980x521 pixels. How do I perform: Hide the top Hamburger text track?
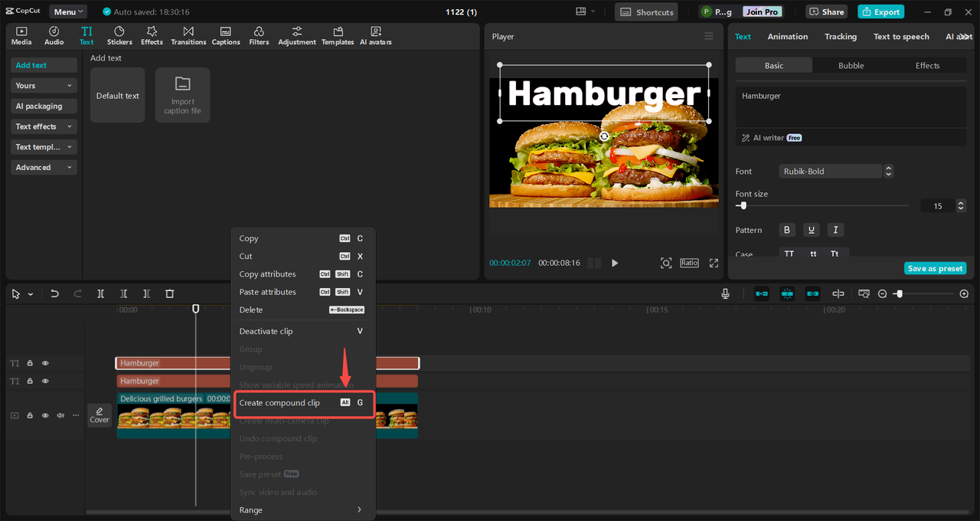point(45,363)
